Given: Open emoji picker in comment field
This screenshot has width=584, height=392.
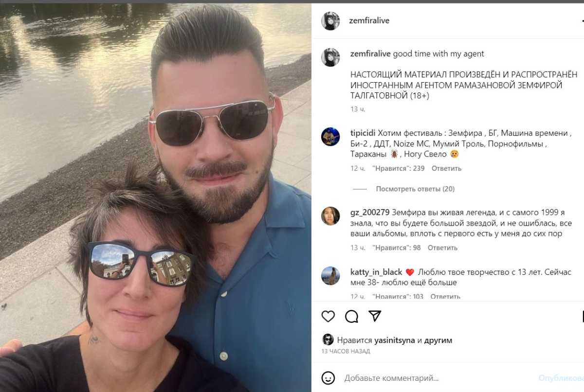Looking at the screenshot, I should point(328,378).
